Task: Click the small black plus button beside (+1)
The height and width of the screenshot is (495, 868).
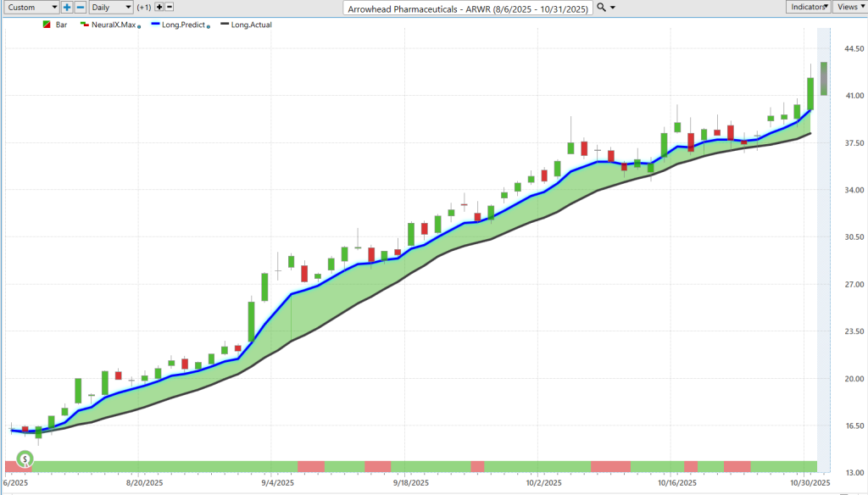Action: (x=159, y=7)
